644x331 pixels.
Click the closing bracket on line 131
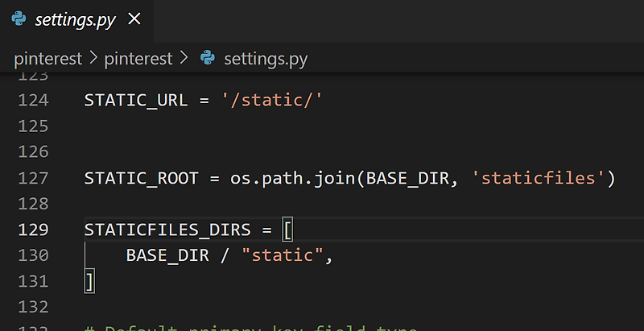tap(89, 281)
